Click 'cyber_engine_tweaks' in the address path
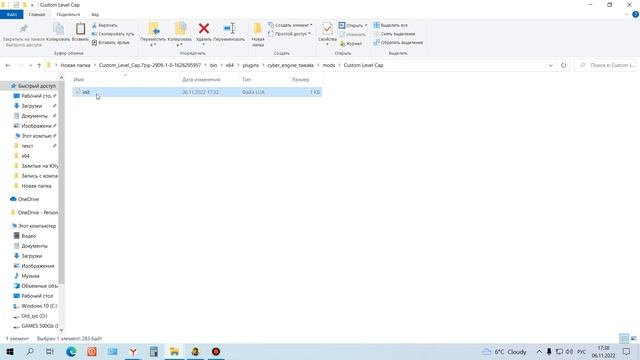The height and width of the screenshot is (360, 640). tap(291, 65)
